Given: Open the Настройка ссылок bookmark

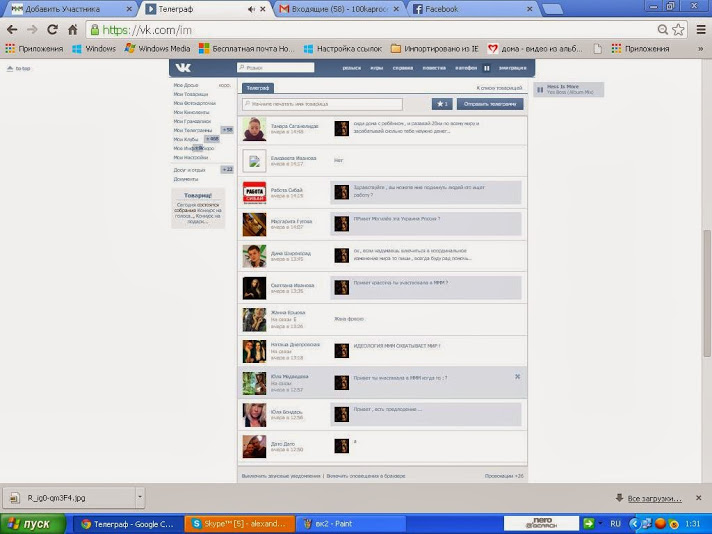Looking at the screenshot, I should [x=343, y=49].
